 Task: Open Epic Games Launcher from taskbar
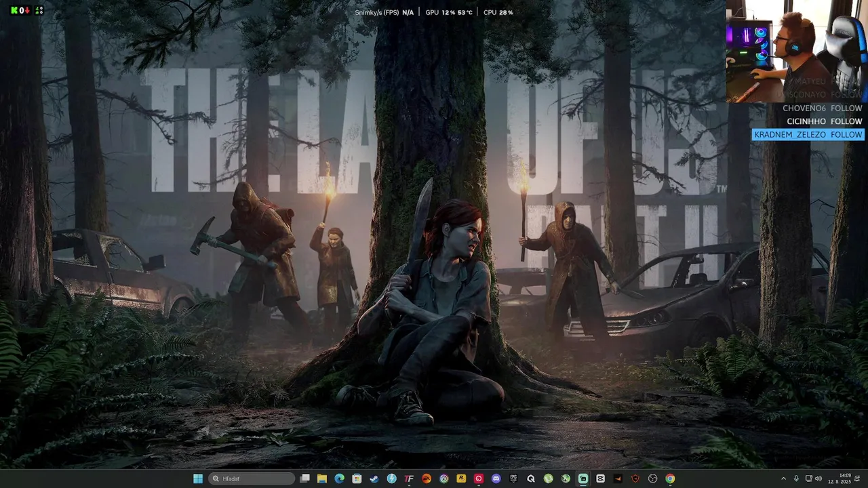click(513, 479)
